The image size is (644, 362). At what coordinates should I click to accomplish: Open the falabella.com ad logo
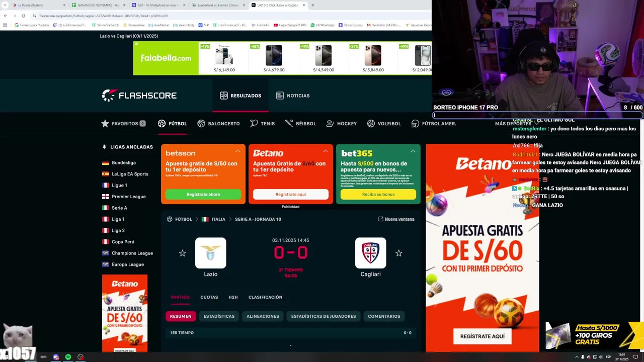click(166, 58)
